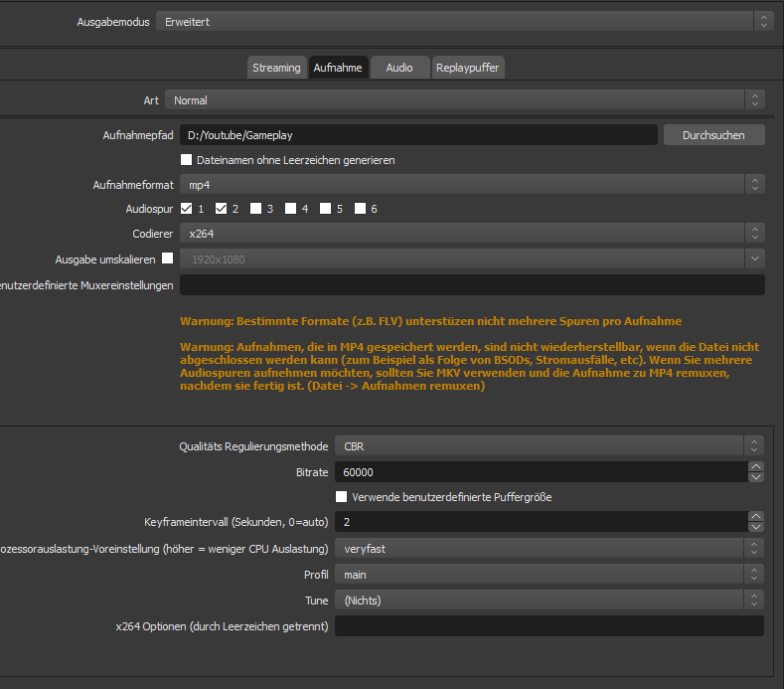784x689 pixels.
Task: Enable Audiospur 6 checkbox
Action: click(360, 208)
